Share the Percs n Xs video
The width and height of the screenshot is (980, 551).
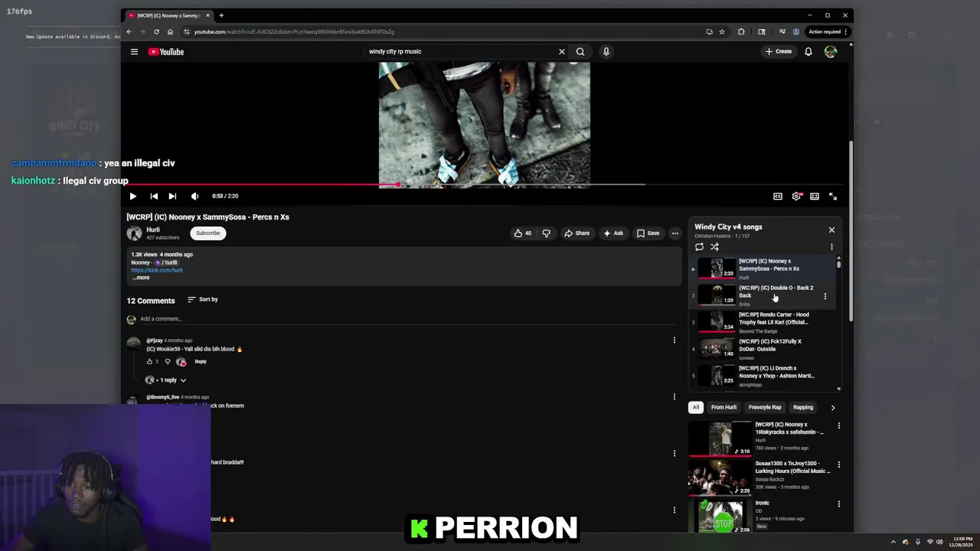point(577,233)
